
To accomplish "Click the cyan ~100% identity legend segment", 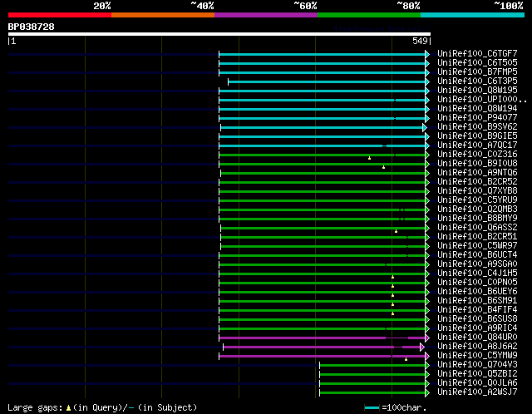I will [471, 14].
